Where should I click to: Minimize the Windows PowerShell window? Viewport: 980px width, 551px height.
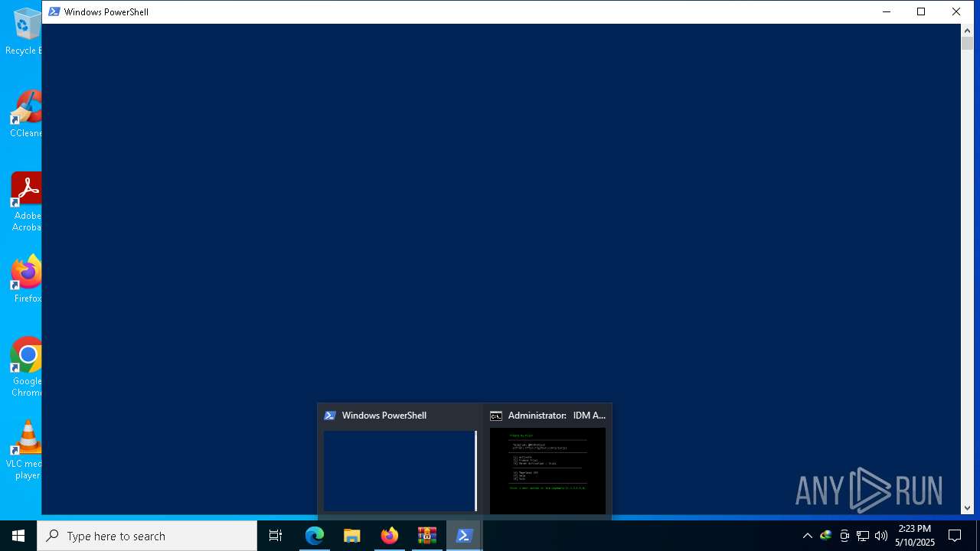[x=887, y=11]
